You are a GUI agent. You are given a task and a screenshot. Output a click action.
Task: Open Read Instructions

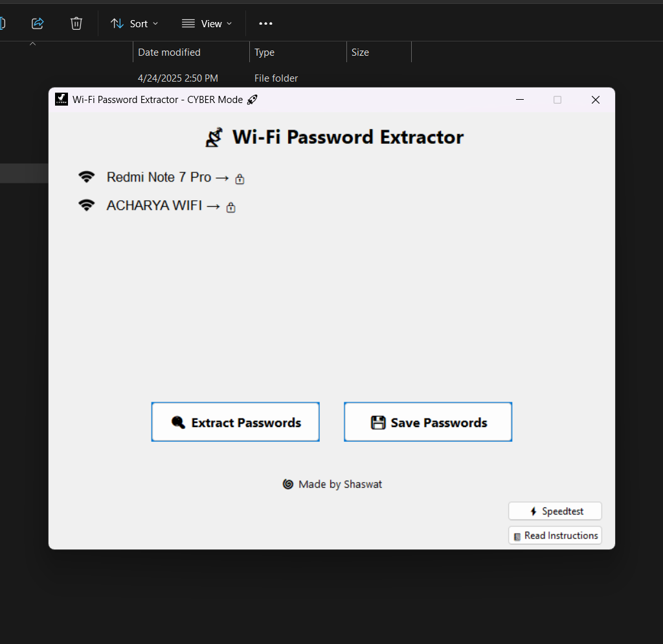(554, 535)
